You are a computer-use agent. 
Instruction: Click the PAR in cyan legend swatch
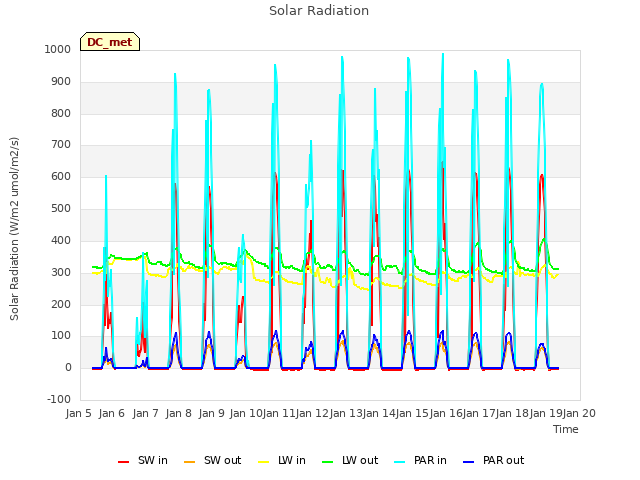[400, 462]
